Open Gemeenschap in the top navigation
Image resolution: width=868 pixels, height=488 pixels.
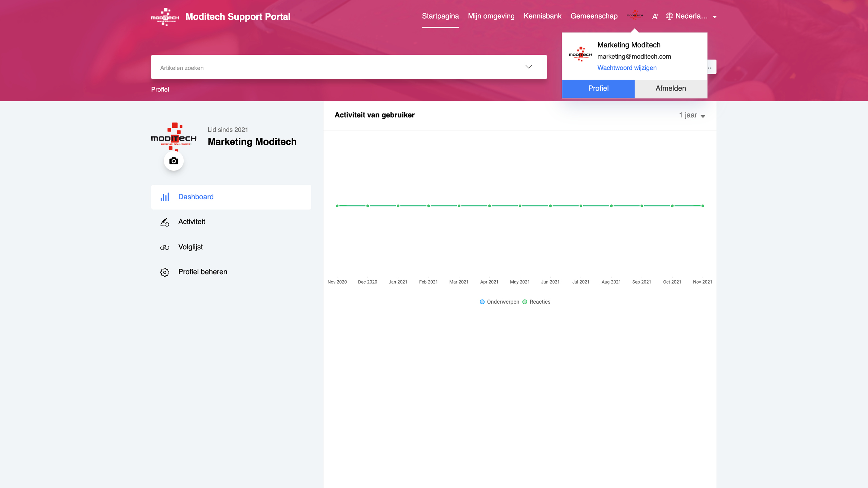coord(594,16)
